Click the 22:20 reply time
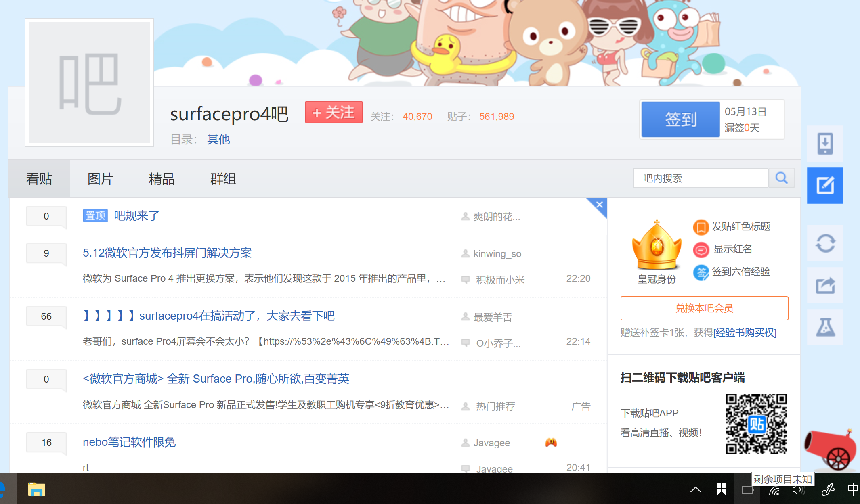 [x=578, y=278]
